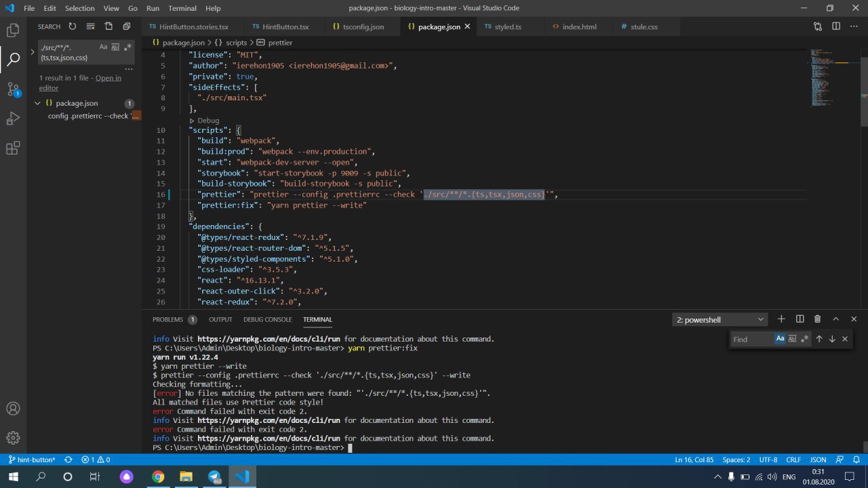Open changes icon in editor title bar
The image size is (868, 488).
coord(818,26)
